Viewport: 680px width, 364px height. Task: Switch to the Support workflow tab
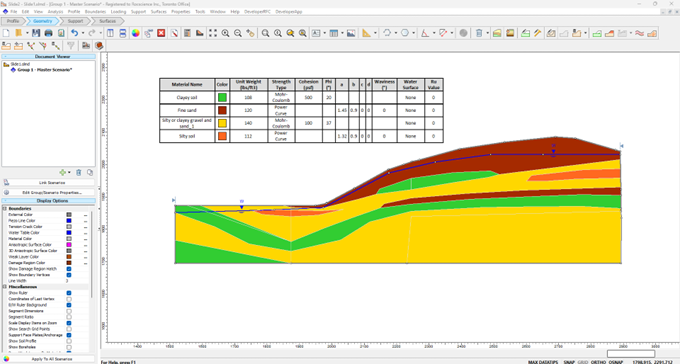75,21
